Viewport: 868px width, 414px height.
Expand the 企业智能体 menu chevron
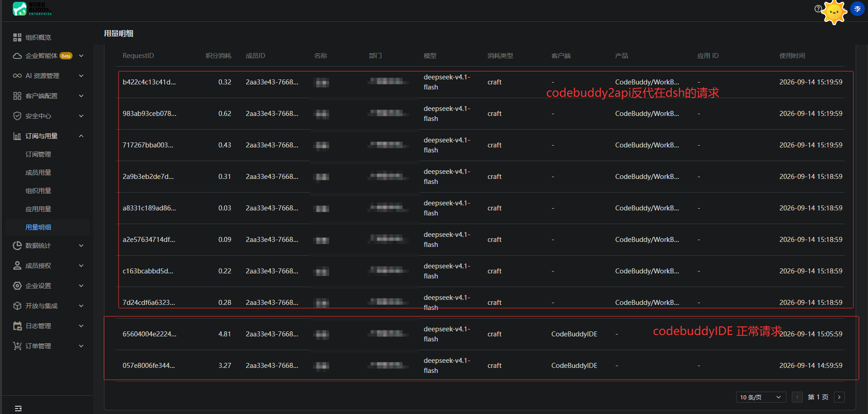pos(81,56)
